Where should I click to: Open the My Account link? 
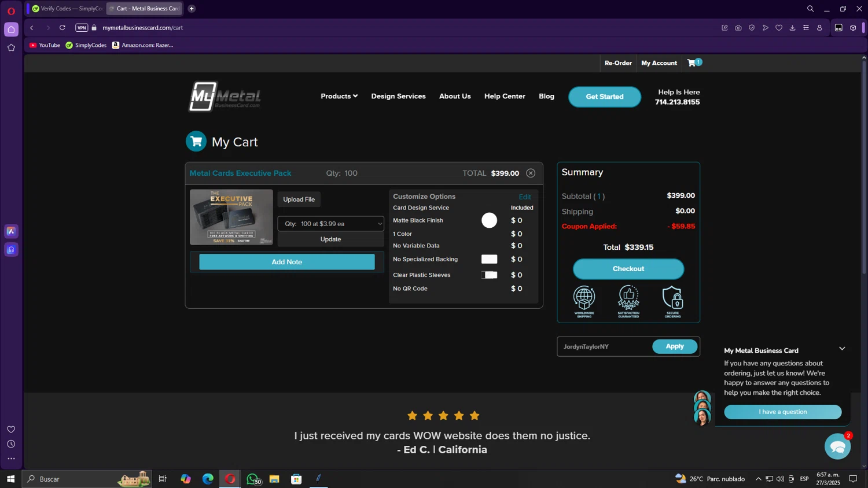[659, 63]
